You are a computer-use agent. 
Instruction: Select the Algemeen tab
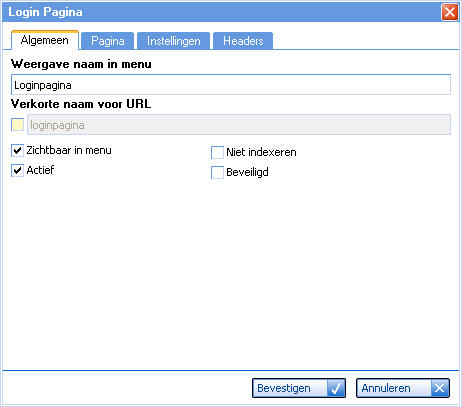45,40
